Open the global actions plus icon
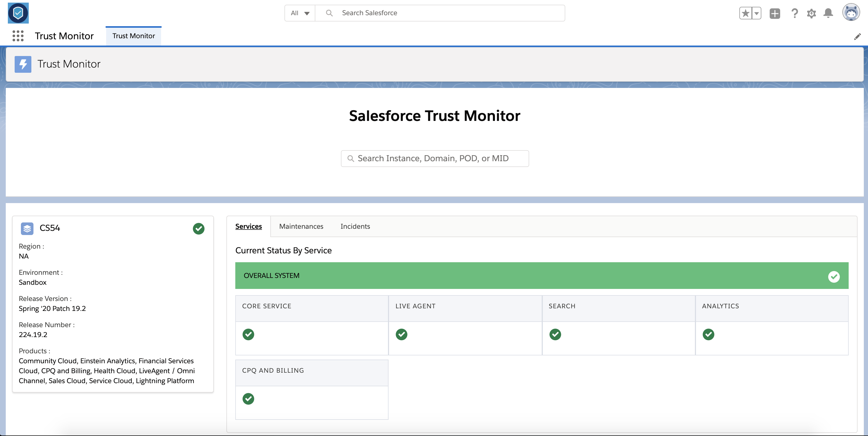Image resolution: width=868 pixels, height=436 pixels. pyautogui.click(x=775, y=14)
